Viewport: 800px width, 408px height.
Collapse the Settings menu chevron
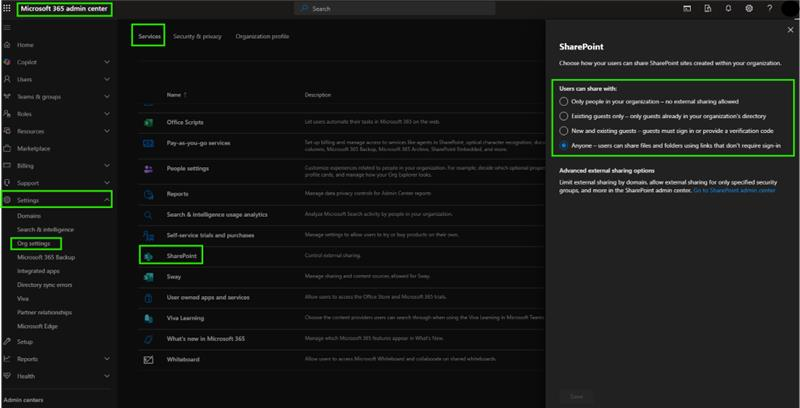pos(107,200)
